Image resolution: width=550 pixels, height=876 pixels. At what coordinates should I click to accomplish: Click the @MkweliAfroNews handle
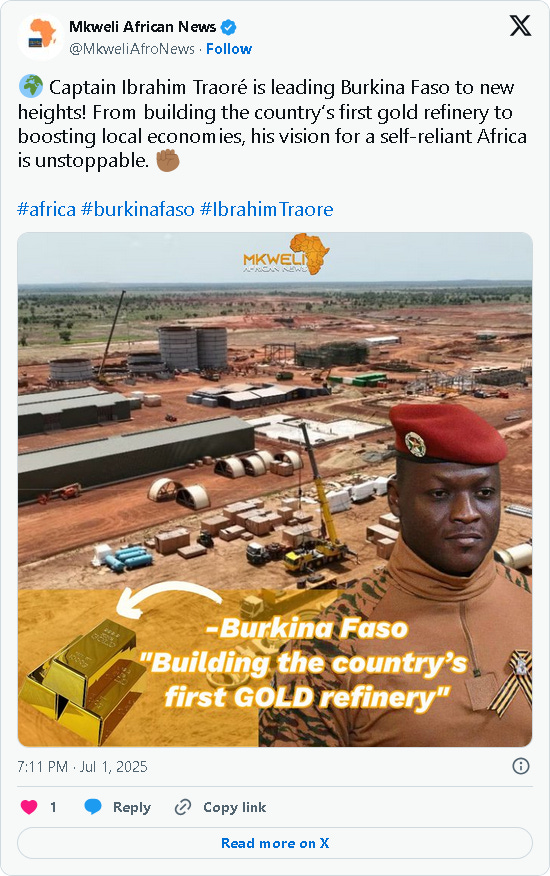point(132,49)
